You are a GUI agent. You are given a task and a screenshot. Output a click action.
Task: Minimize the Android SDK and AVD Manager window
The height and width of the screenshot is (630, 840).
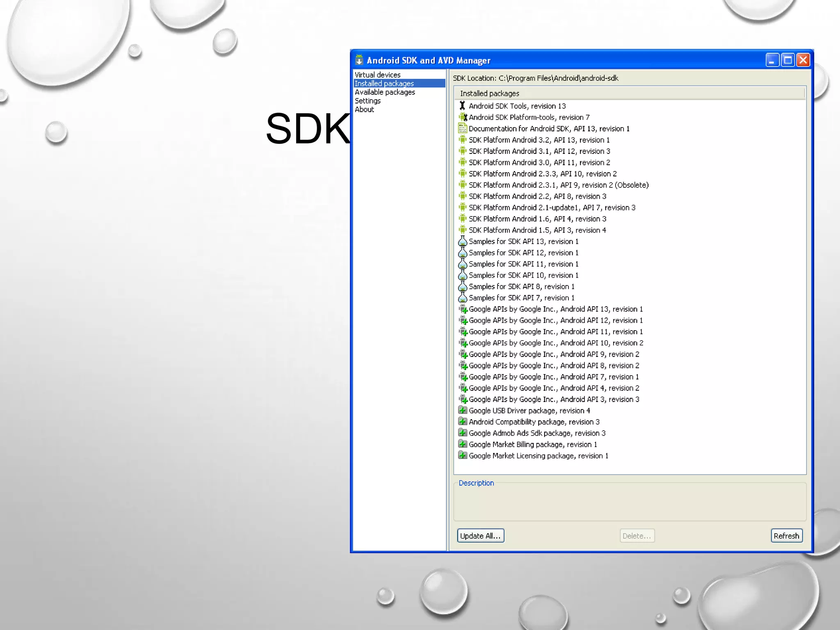(x=772, y=60)
